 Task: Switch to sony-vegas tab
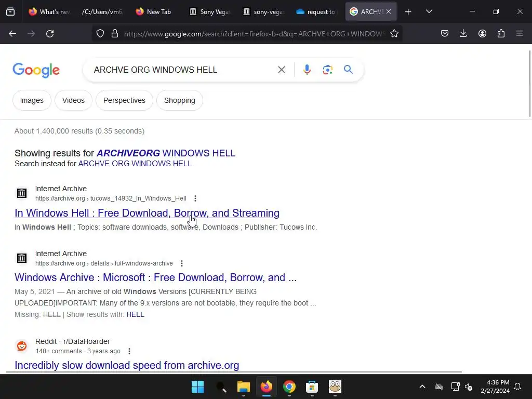[x=263, y=12]
